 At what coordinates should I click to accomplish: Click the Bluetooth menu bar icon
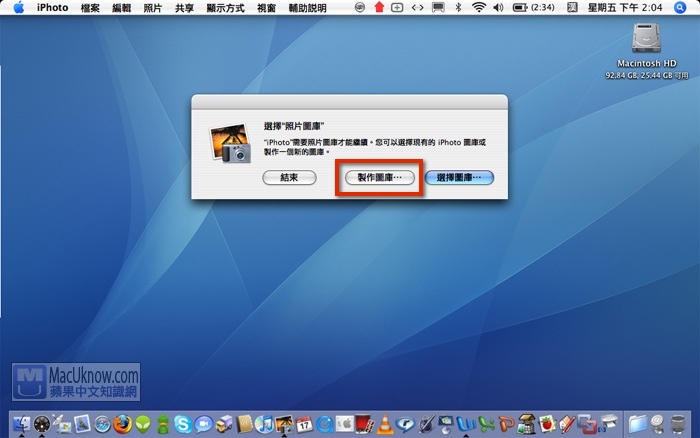[x=458, y=7]
